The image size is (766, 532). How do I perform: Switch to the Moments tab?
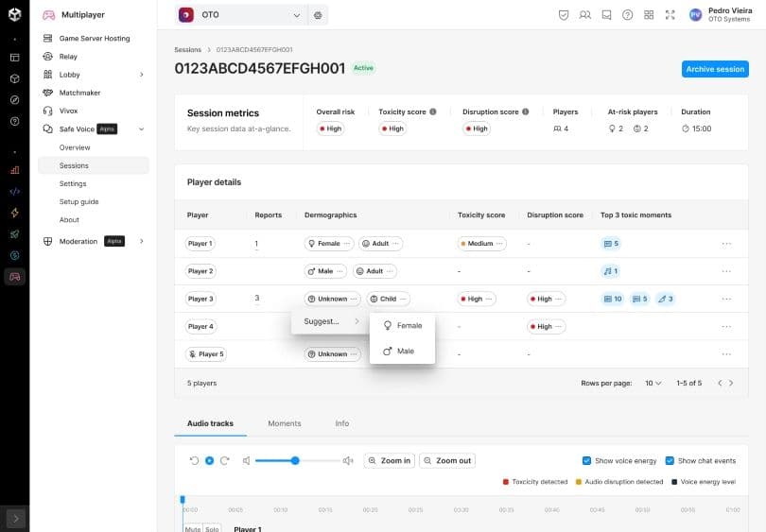(x=284, y=423)
